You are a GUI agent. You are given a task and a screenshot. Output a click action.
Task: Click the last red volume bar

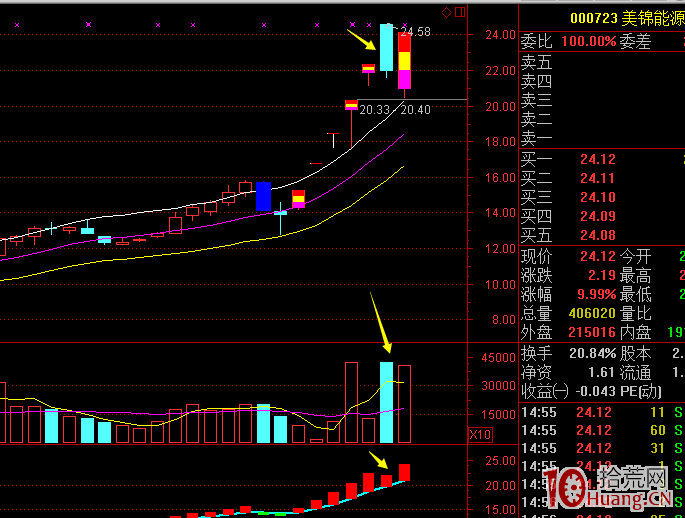coord(405,404)
